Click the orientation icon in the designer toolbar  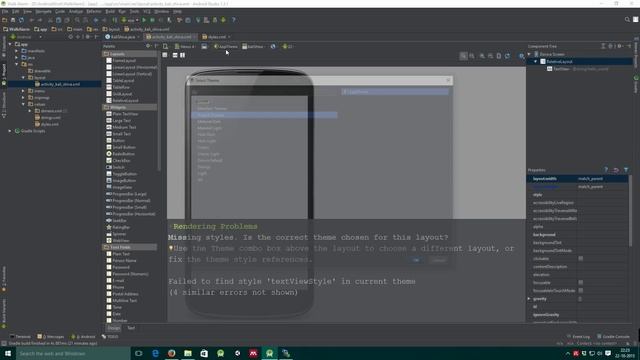(x=204, y=47)
